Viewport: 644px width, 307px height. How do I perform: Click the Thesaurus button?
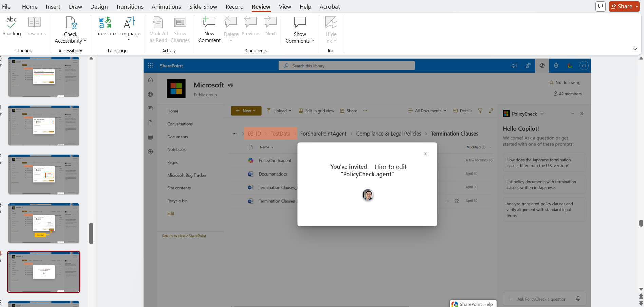(35, 26)
